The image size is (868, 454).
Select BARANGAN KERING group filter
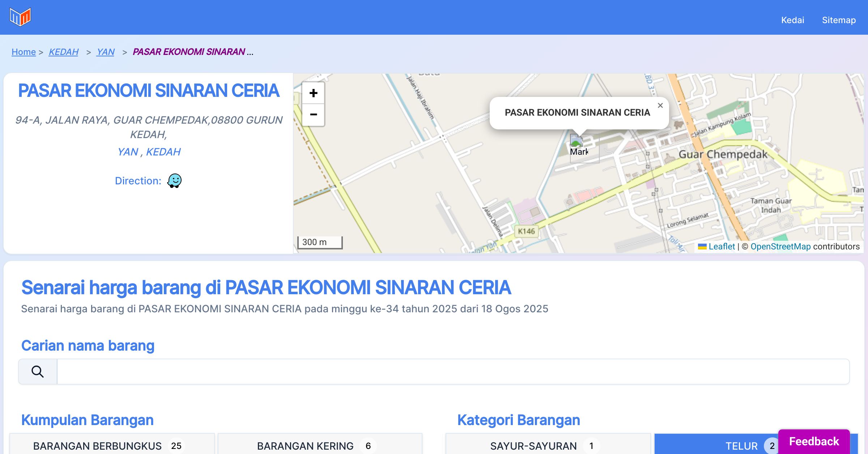pyautogui.click(x=320, y=445)
